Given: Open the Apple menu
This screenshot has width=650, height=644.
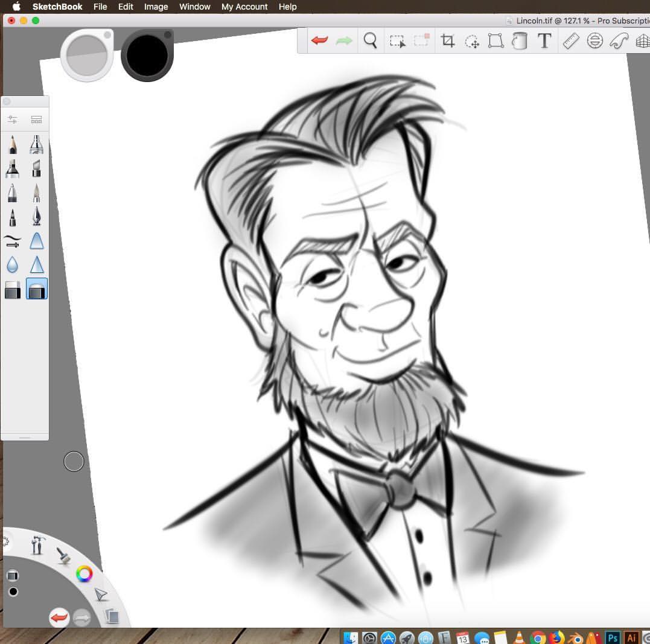Looking at the screenshot, I should click(x=16, y=6).
